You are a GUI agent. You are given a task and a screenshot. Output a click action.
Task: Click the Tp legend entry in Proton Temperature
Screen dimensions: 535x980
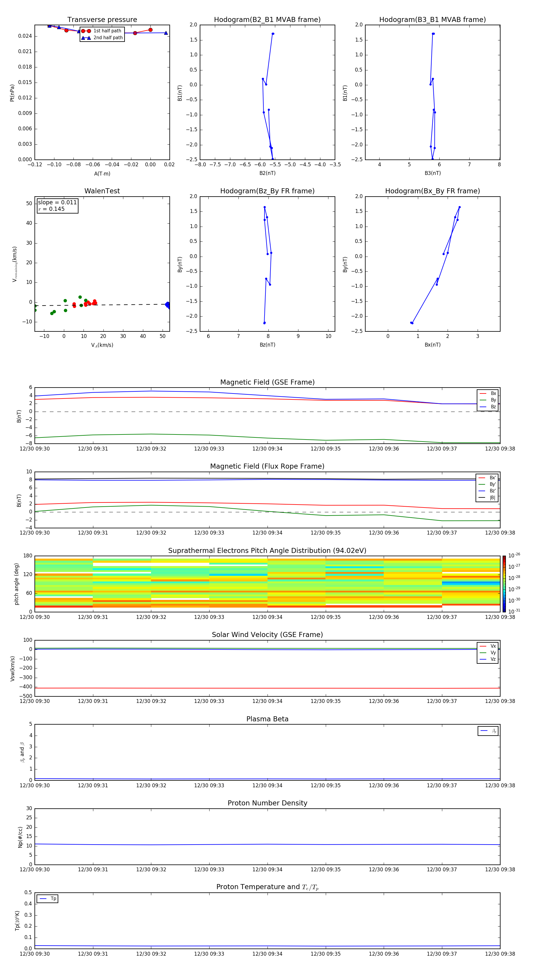pyautogui.click(x=47, y=899)
